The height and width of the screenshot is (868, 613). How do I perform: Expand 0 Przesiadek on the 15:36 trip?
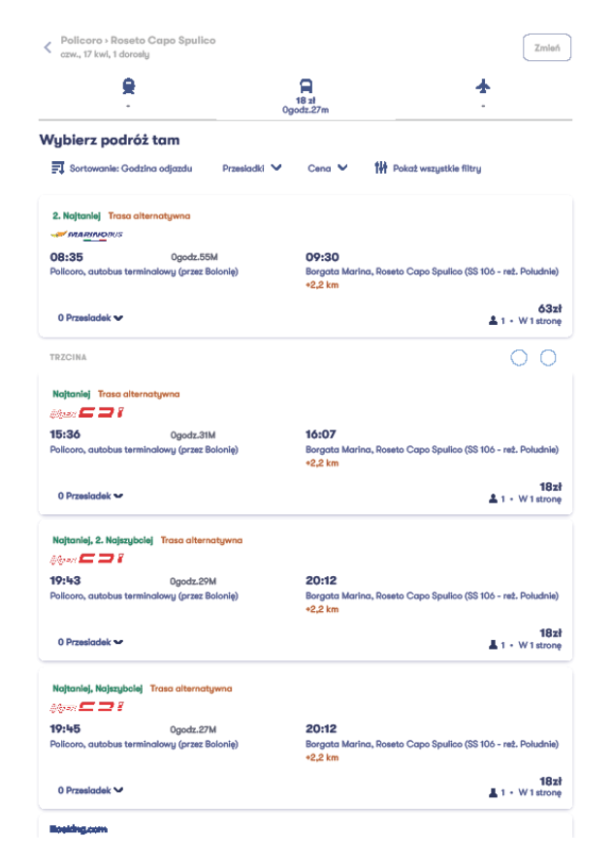click(90, 496)
